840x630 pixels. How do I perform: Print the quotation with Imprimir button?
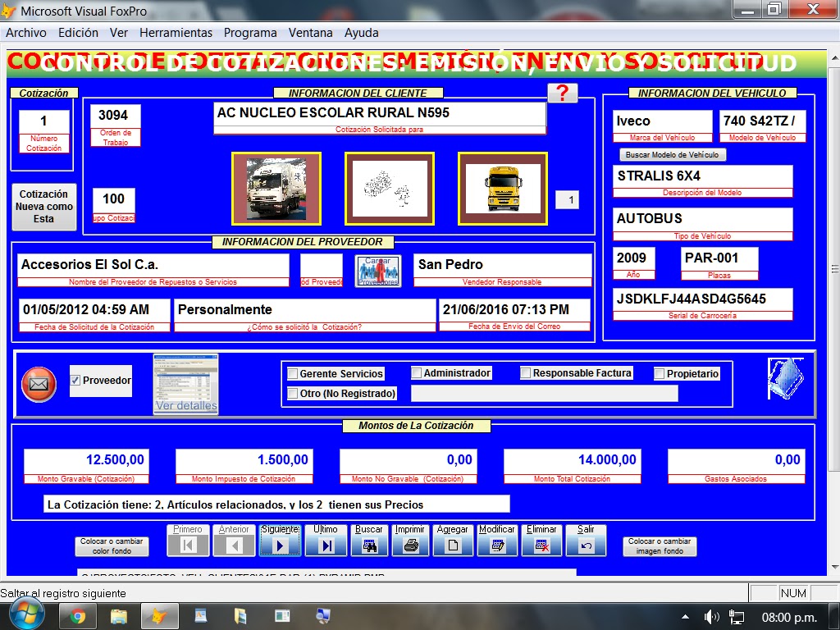[410, 540]
